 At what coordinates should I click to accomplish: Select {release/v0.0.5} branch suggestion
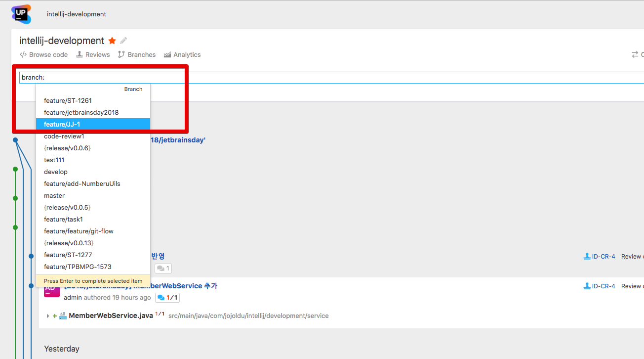93,207
